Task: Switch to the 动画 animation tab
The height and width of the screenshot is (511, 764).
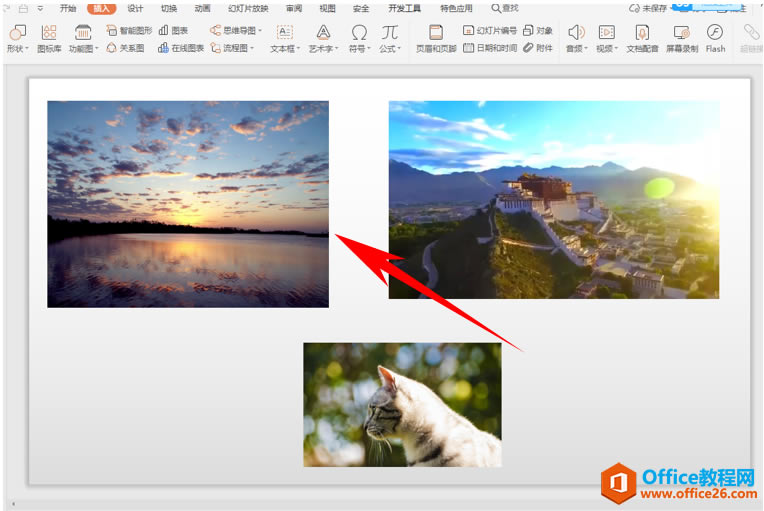Action: tap(202, 8)
